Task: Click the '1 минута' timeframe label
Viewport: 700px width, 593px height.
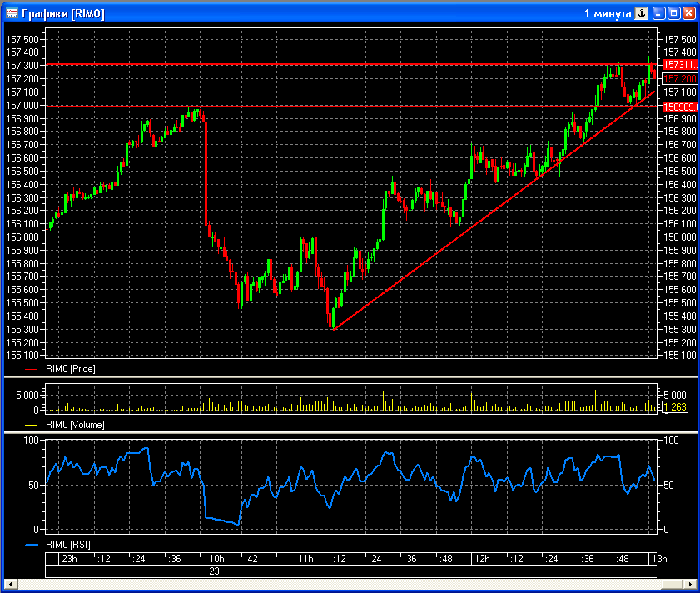Action: (x=608, y=13)
